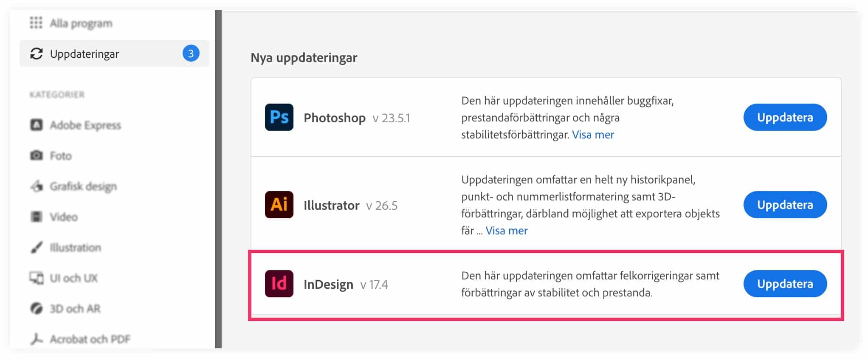Click the Grafisk design icon
Image resolution: width=868 pixels, height=361 pixels.
click(37, 186)
